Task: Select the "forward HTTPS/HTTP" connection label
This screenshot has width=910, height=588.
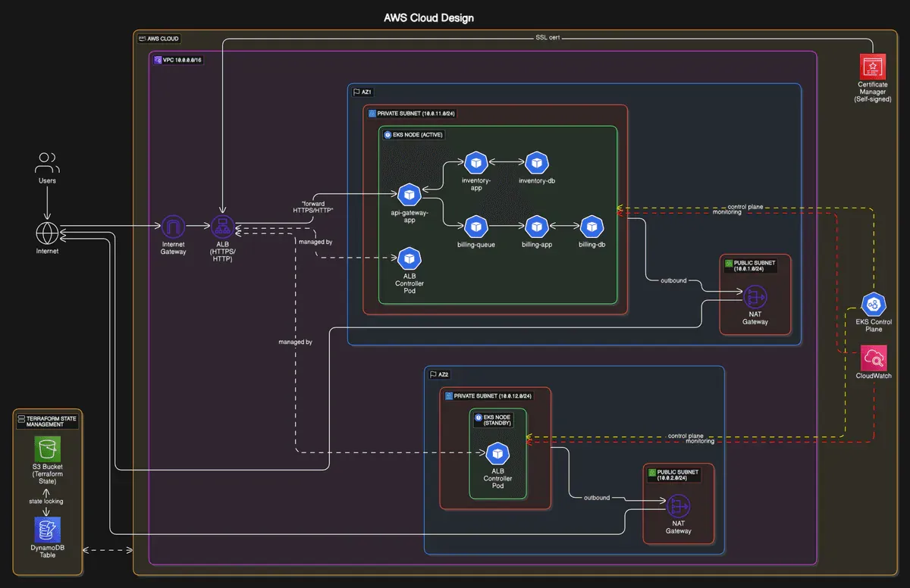Action: [313, 207]
